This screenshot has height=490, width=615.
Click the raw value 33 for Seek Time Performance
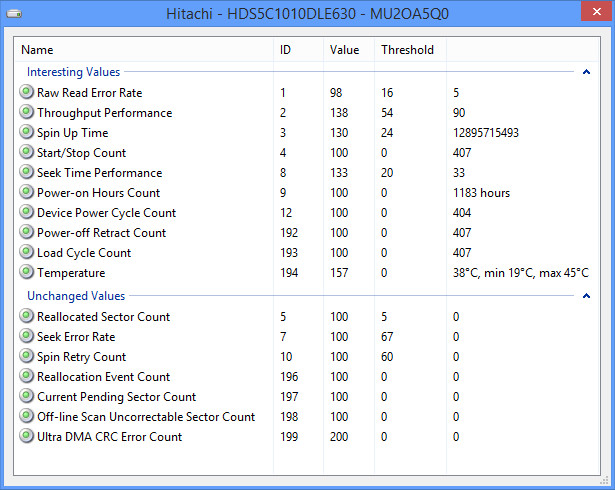point(459,173)
